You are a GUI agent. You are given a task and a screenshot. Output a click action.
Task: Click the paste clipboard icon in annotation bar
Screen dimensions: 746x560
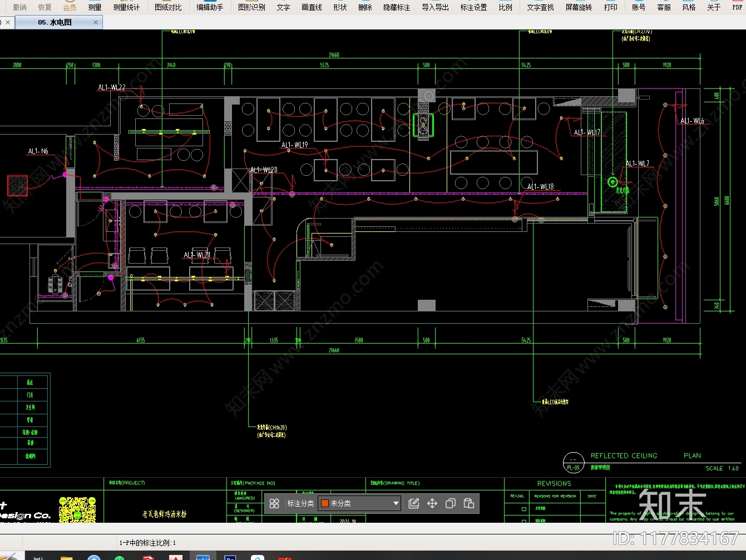pyautogui.click(x=469, y=503)
